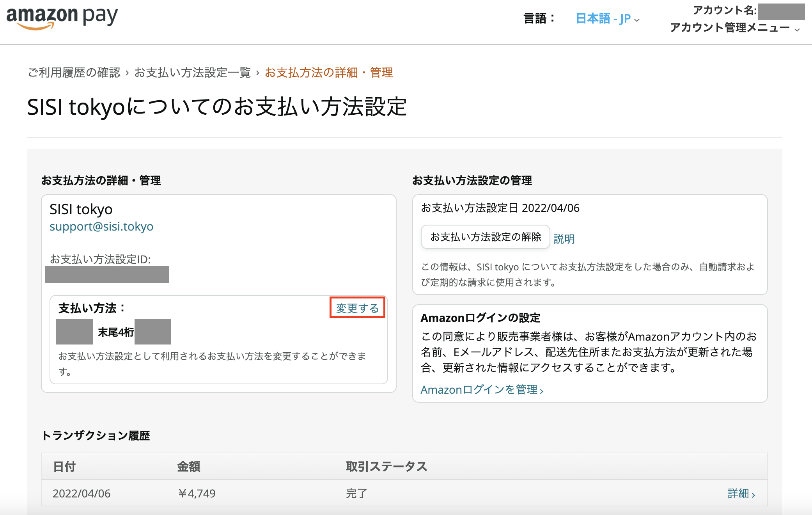Click the お支払い方法設定ID label
Screen dimensions: 812x515
tap(100, 259)
